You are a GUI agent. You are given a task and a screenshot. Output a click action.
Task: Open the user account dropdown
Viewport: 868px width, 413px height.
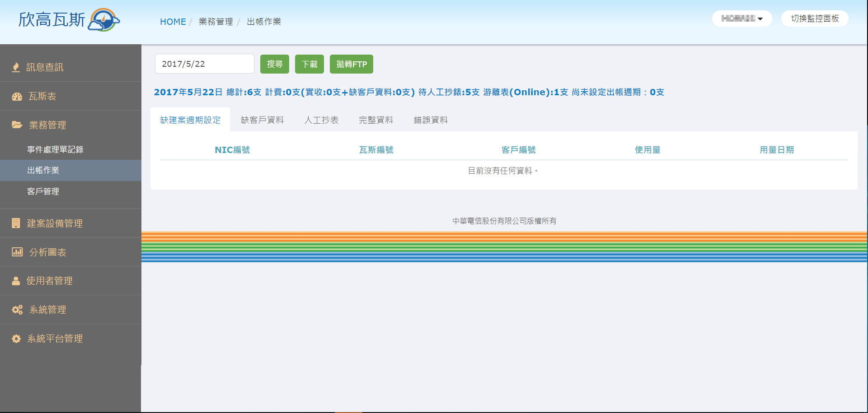[742, 19]
